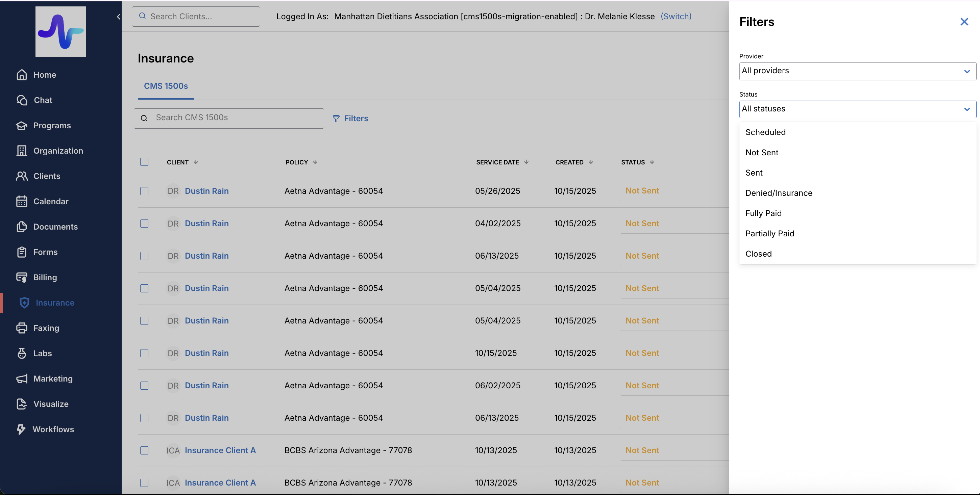Click the Filters button beside search

click(x=350, y=119)
